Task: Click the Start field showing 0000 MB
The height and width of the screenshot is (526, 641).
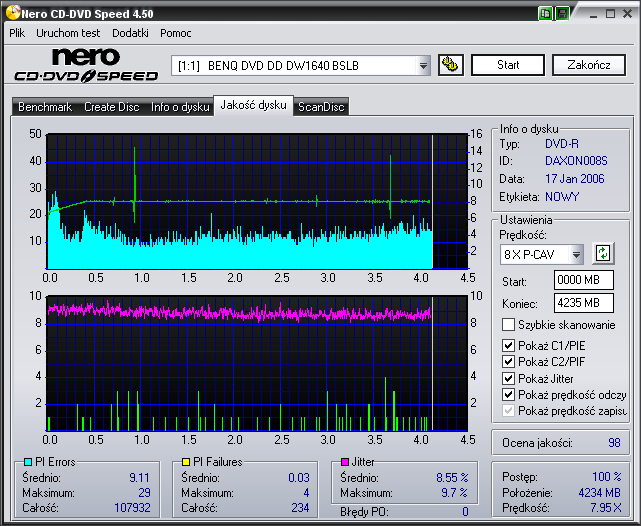Action: coord(584,280)
